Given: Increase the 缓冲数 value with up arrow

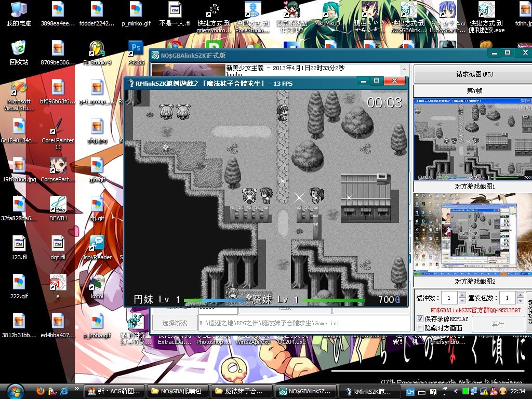Looking at the screenshot, I should 462,295.
